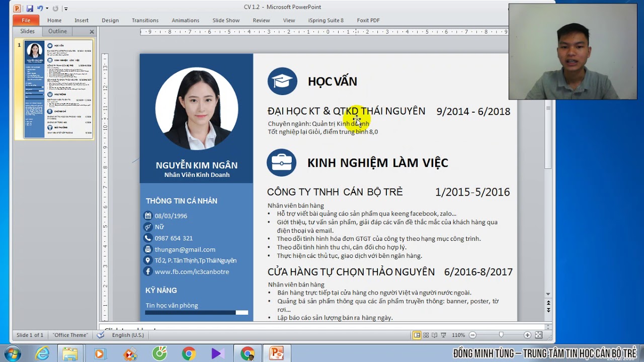The height and width of the screenshot is (362, 644).
Task: Open the Transitions ribbon tab
Action: 145,20
